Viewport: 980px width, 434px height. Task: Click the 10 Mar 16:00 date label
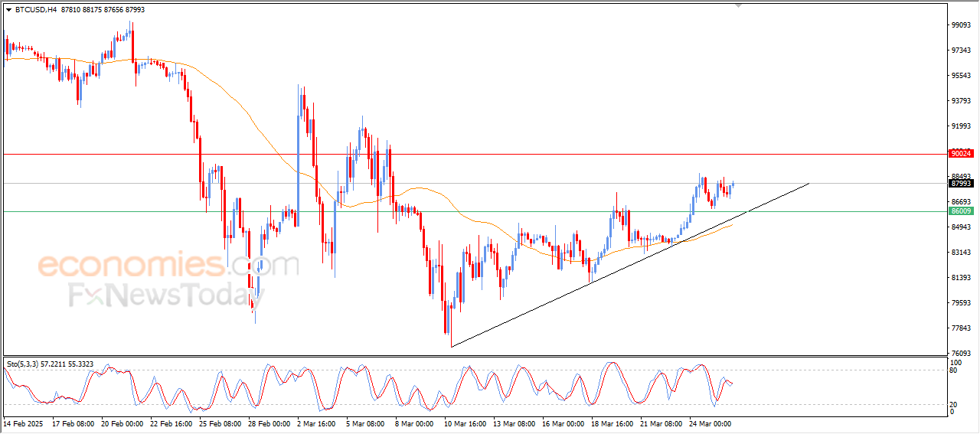[x=466, y=423]
